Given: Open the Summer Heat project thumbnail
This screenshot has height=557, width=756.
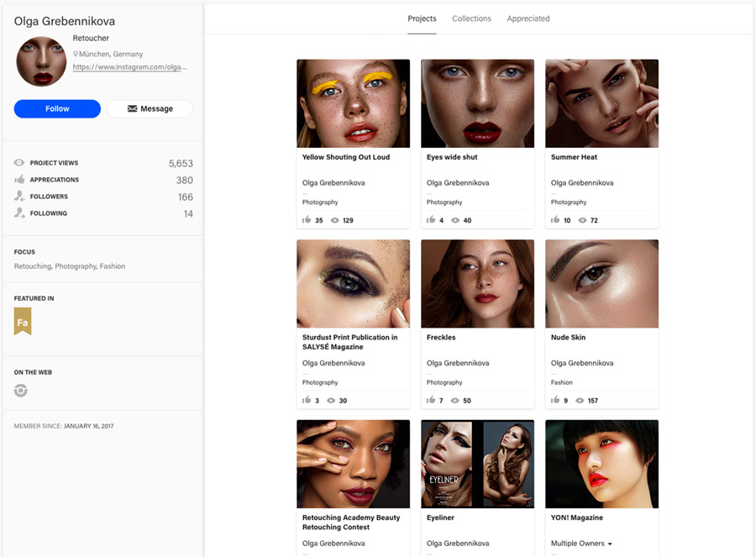Looking at the screenshot, I should coord(601,103).
